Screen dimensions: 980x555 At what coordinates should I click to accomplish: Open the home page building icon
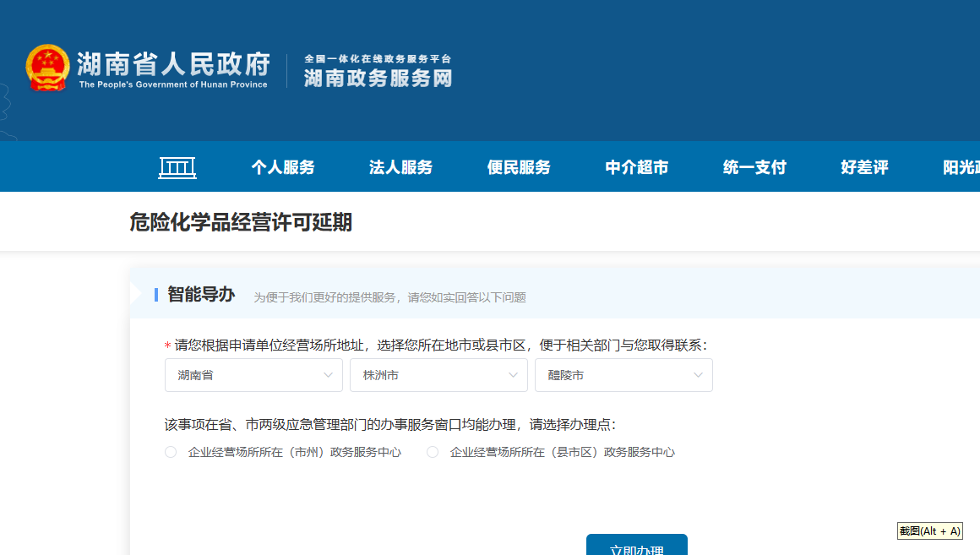click(177, 167)
